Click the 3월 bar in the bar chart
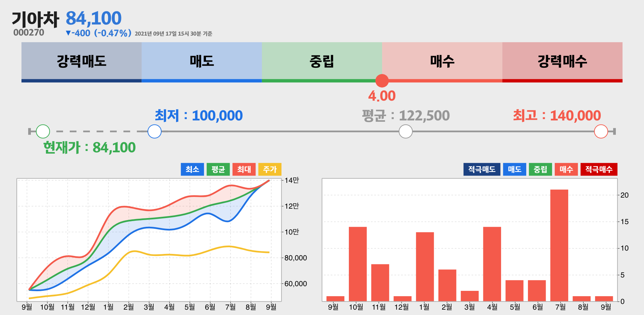Screen dimensions: 644x315 [470, 296]
